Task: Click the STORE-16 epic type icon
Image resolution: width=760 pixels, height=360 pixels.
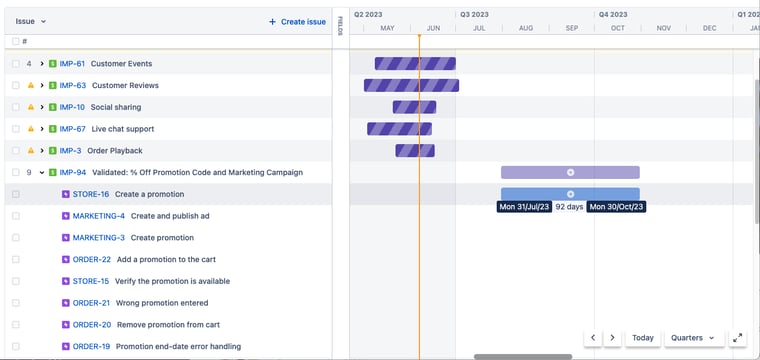Action: click(66, 194)
